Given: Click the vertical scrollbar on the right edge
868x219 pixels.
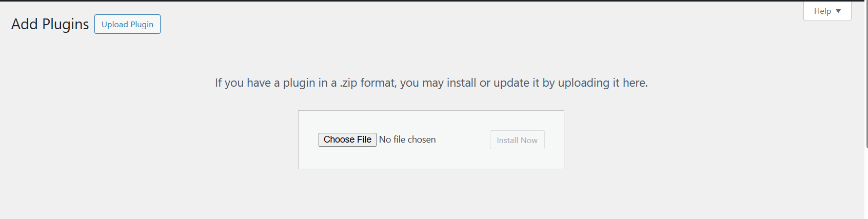Looking at the screenshot, I should [x=866, y=109].
